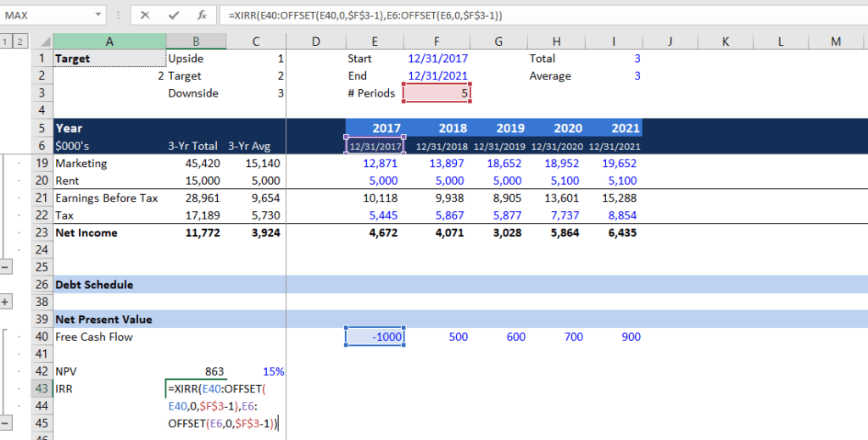
Task: Confirm the formula with the checkmark icon
Action: pos(174,15)
